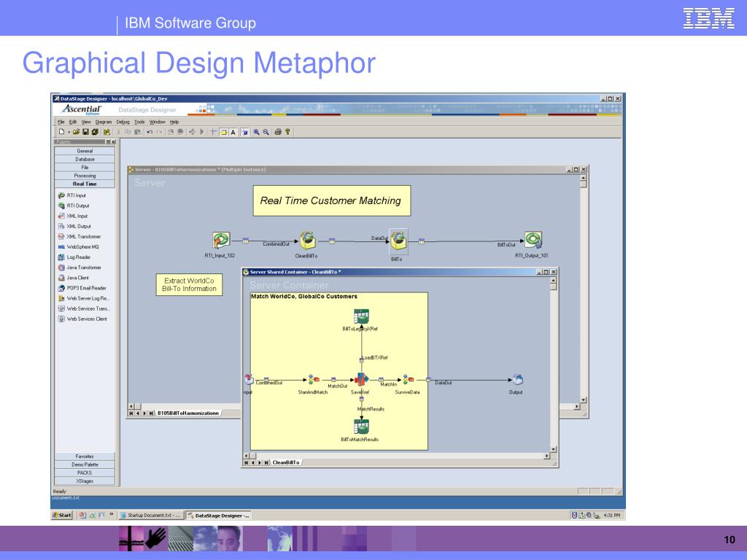Select the 'Extract WorldCo Bill-To Information' annotation

point(189,285)
